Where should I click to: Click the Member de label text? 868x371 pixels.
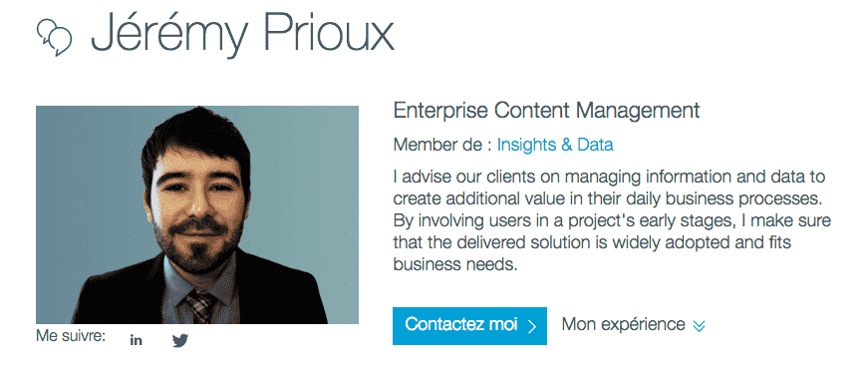click(x=442, y=145)
